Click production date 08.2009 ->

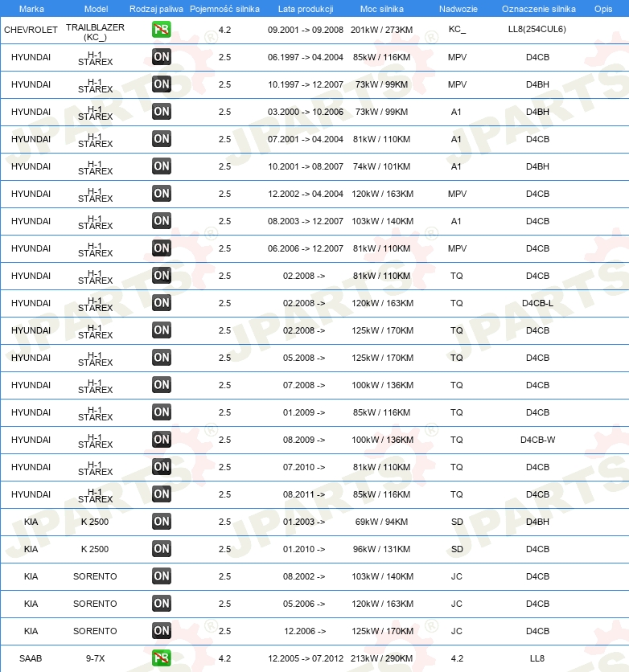pyautogui.click(x=304, y=440)
